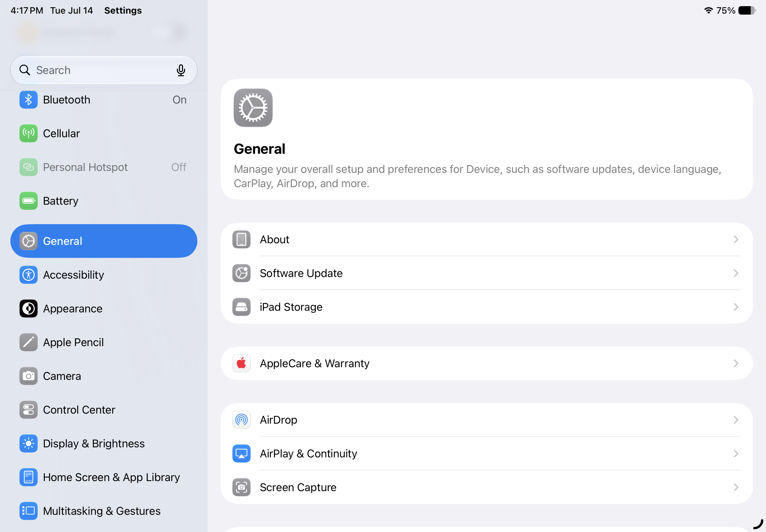Tap the AirDrop concentric rings icon
Viewport: 766px width, 532px height.
[241, 420]
